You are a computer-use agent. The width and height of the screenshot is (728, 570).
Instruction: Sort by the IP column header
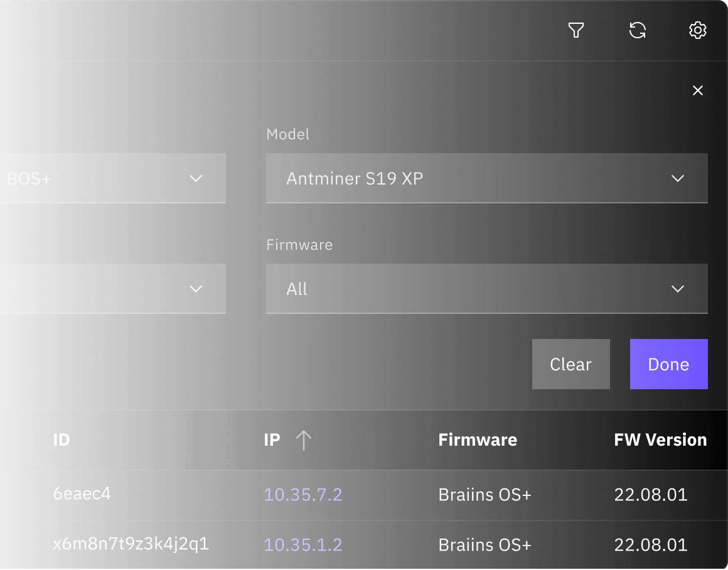point(272,440)
